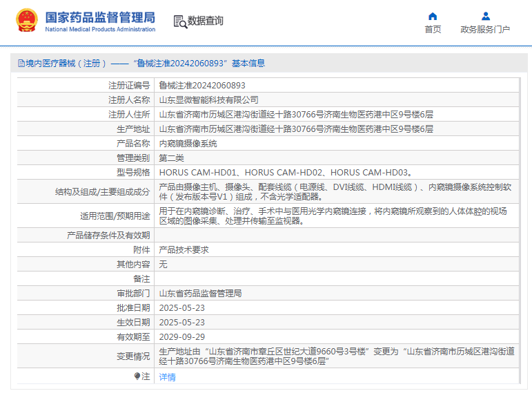Click the 政务服务门户 person icon
Viewport: 532px width, 400px height.
tap(485, 16)
